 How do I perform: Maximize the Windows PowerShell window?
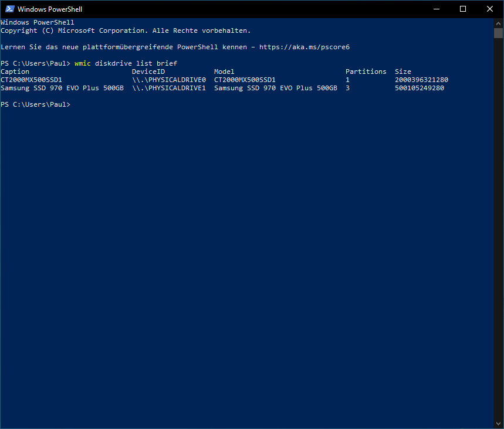click(463, 9)
